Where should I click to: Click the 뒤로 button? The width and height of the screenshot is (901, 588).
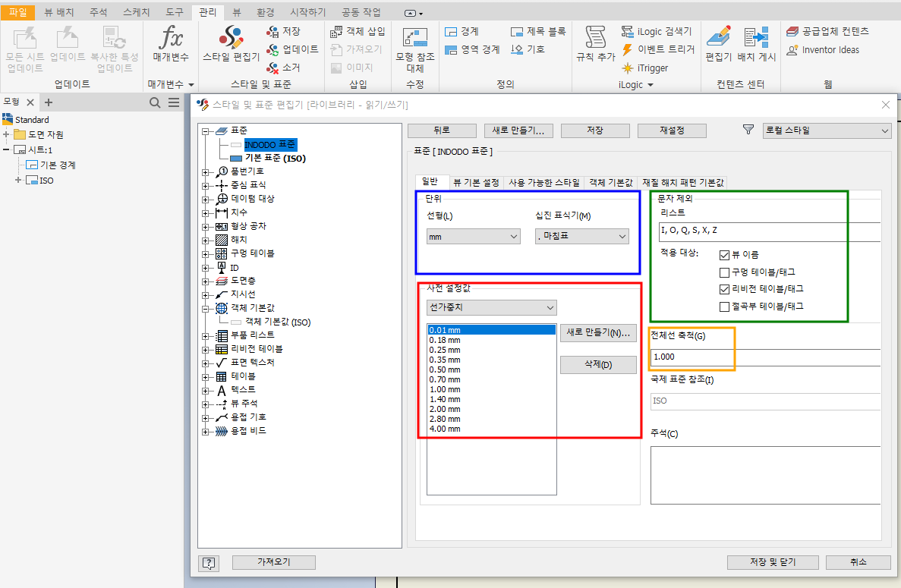(x=442, y=130)
